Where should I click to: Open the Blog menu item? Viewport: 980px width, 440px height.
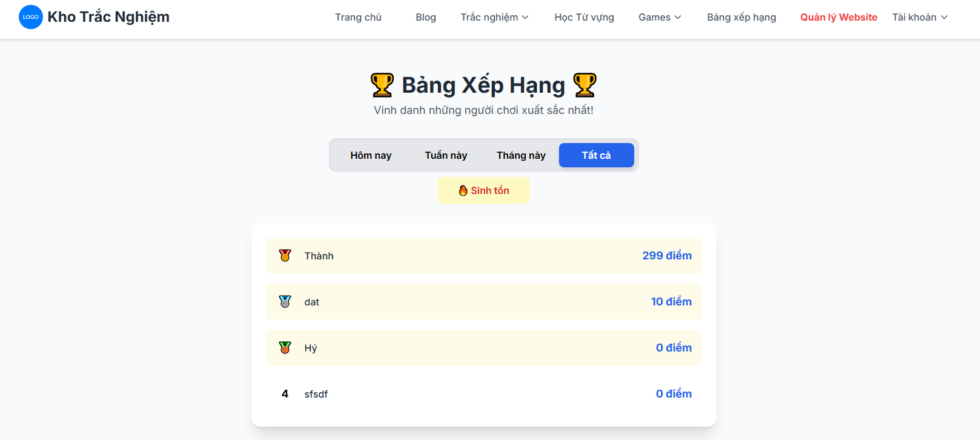tap(426, 17)
